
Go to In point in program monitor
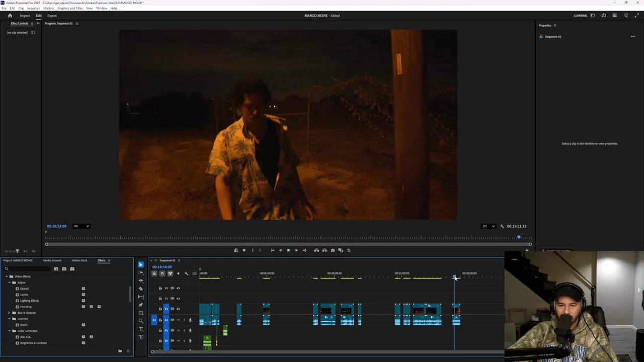click(272, 250)
